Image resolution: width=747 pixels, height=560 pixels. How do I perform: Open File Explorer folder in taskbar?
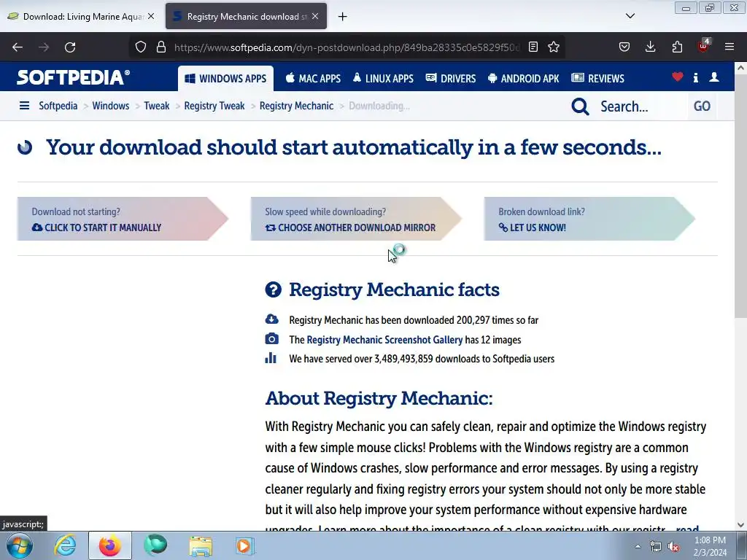click(x=201, y=545)
